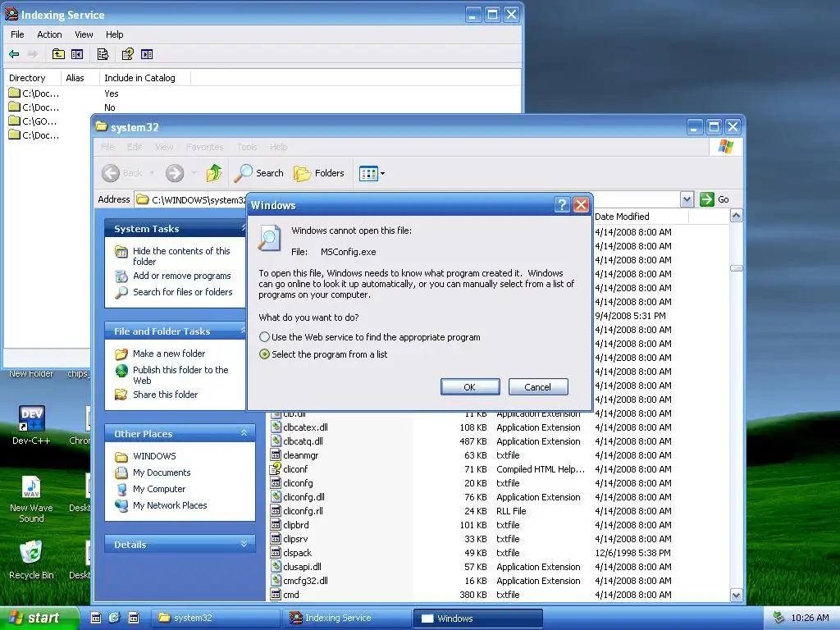Click the last toolbar icon in Indexing Service

tap(147, 54)
